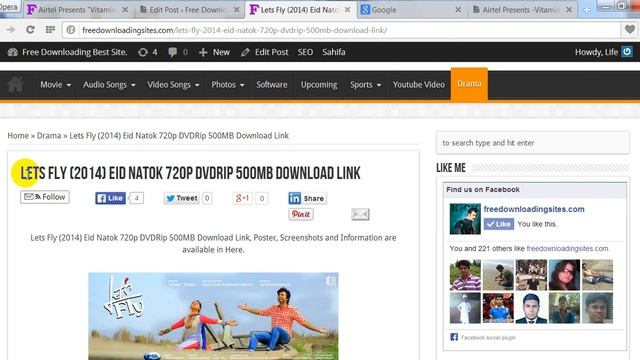Click the Follow subscribe button
Image resolution: width=640 pixels, height=360 pixels.
[45, 197]
